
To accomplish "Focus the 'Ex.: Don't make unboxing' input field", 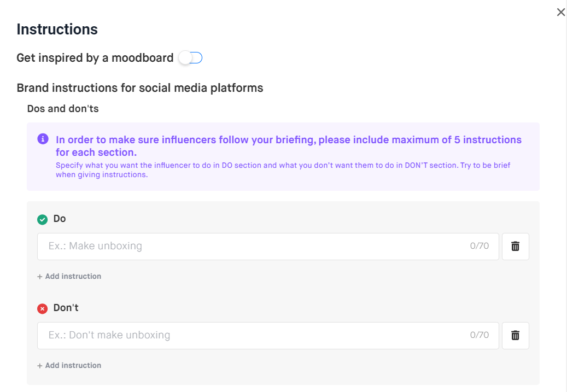I will (252, 336).
